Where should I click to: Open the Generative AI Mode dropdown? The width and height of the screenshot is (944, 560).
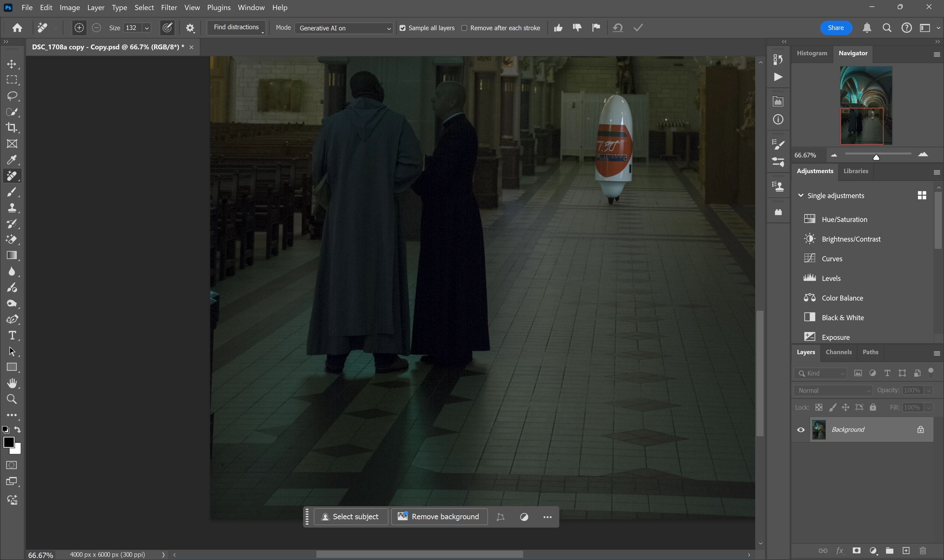pos(344,28)
